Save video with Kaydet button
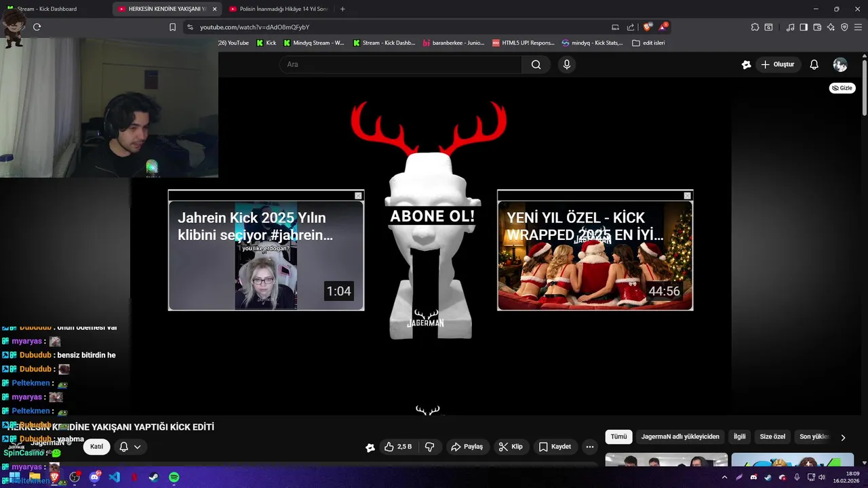The image size is (868, 488). tap(555, 447)
